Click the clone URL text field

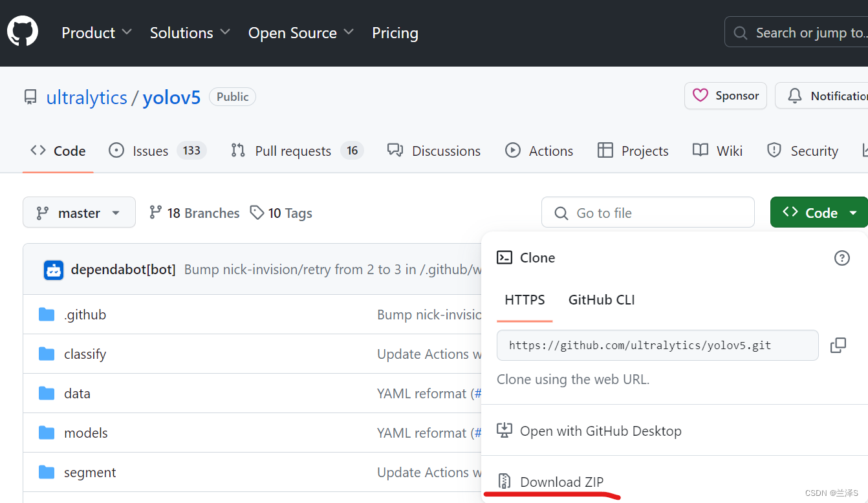(657, 345)
